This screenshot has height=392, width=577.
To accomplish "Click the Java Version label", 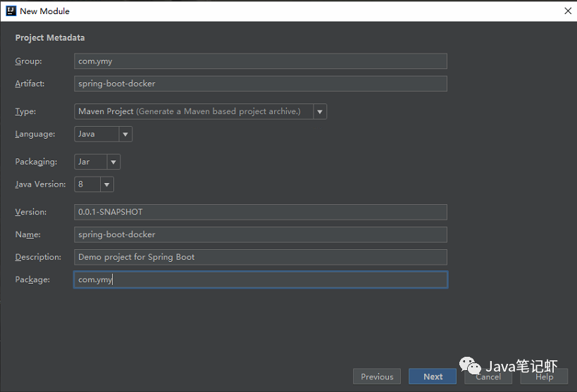I will pyautogui.click(x=40, y=184).
